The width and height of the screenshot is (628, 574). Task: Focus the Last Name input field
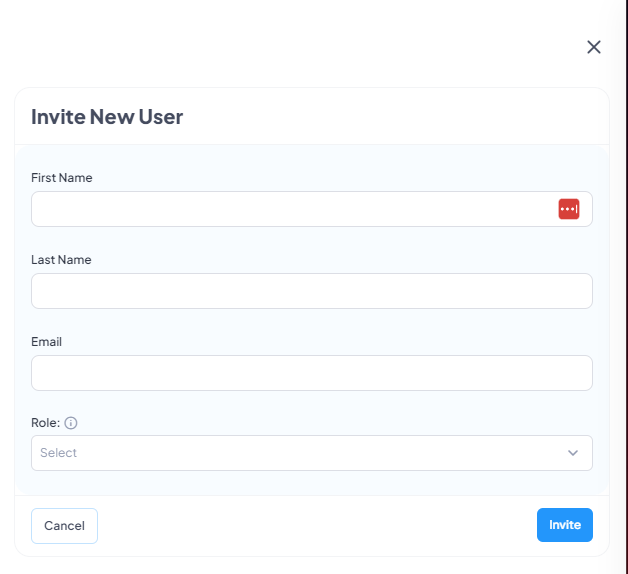(x=312, y=291)
